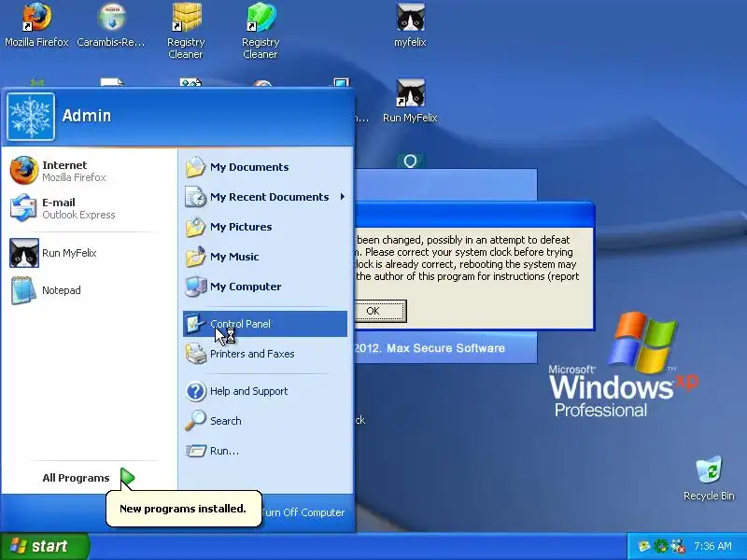Click the Firefox icon in Start menu
The image size is (747, 560).
(23, 171)
